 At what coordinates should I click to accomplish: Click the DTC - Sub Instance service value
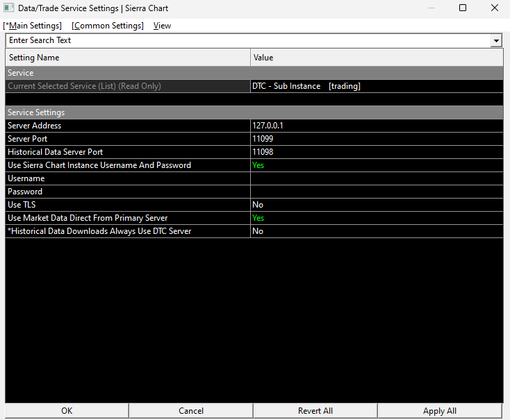377,86
